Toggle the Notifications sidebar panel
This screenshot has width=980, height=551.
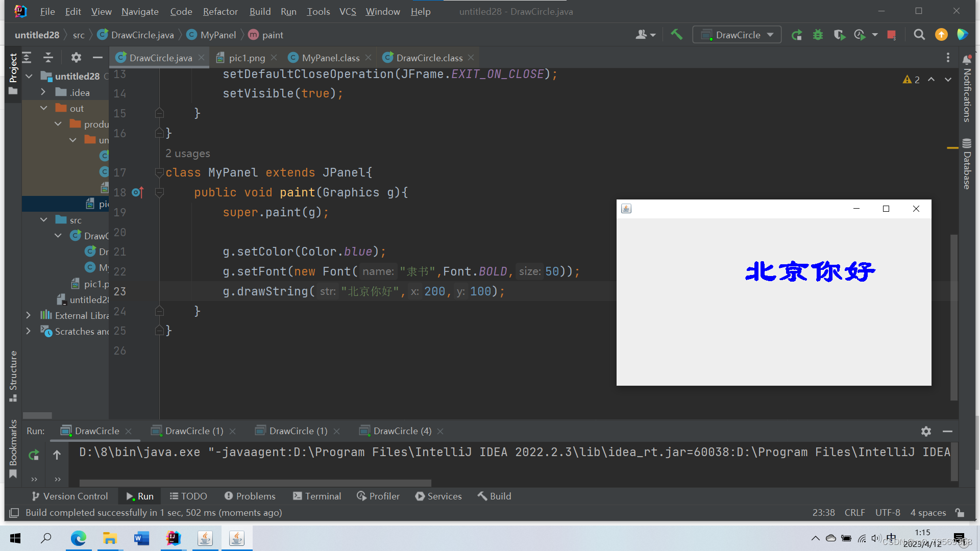point(967,94)
